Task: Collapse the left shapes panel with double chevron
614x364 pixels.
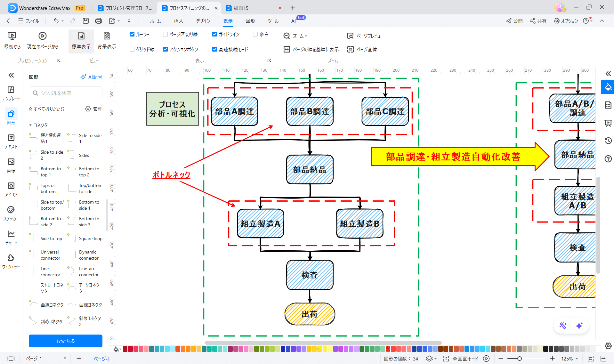Action: point(11,75)
